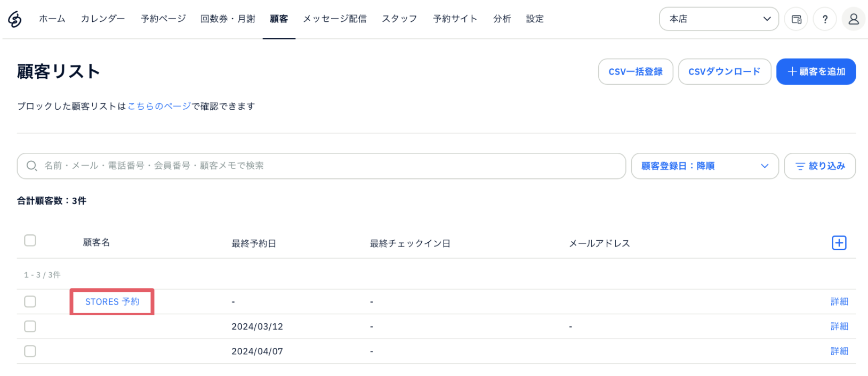Click the 最終チェックイン日 column header
The height and width of the screenshot is (376, 868).
pyautogui.click(x=410, y=243)
